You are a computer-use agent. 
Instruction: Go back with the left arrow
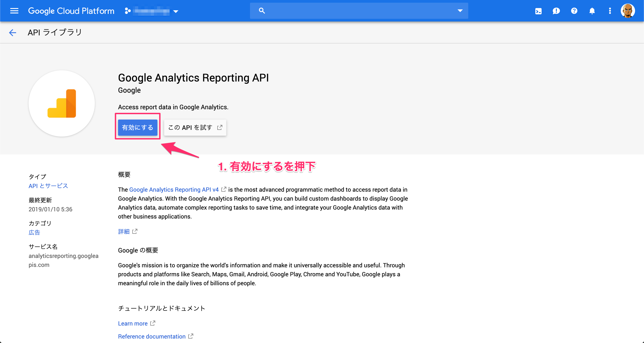click(13, 32)
